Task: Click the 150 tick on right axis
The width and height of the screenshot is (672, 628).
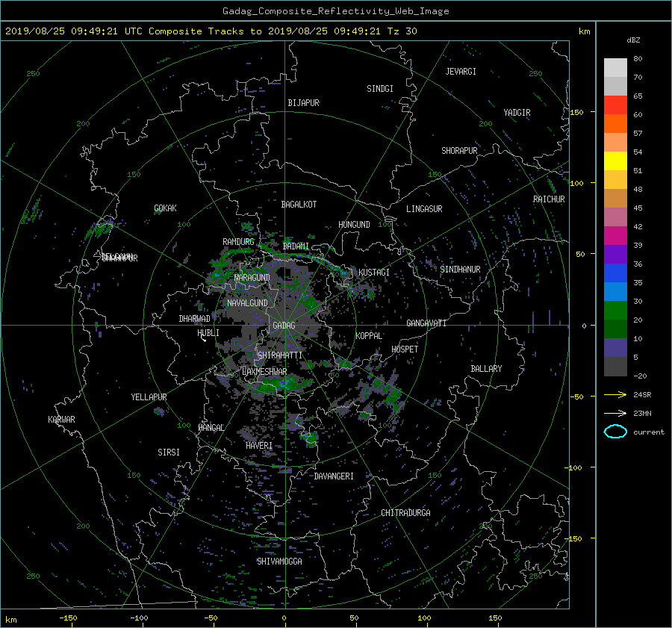Action: click(x=576, y=112)
